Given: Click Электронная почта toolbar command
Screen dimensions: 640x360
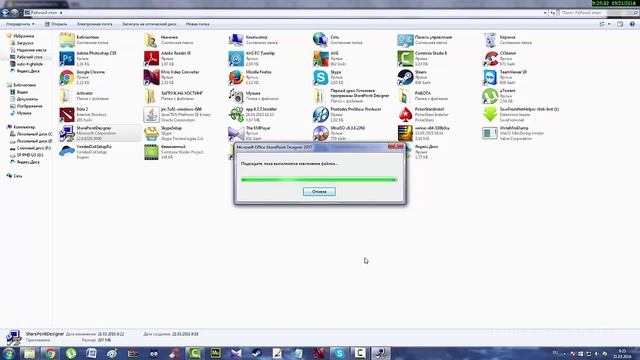Looking at the screenshot, I should click(94, 24).
